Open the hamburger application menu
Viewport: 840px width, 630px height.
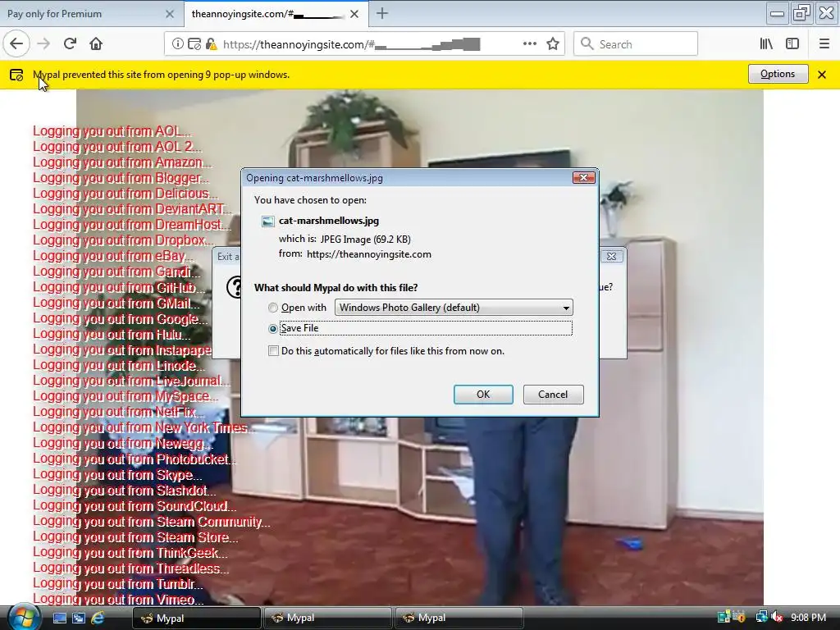click(x=824, y=44)
